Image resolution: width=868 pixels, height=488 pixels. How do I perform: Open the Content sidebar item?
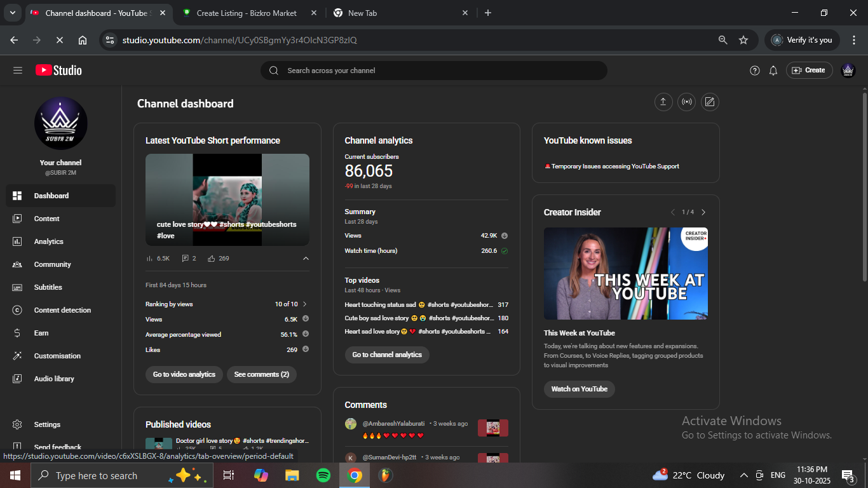(x=47, y=219)
